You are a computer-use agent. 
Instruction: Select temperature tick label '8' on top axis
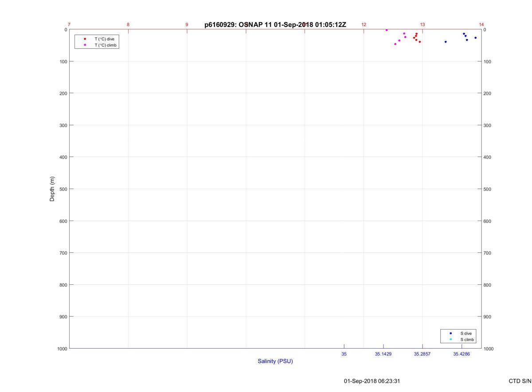pyautogui.click(x=128, y=24)
